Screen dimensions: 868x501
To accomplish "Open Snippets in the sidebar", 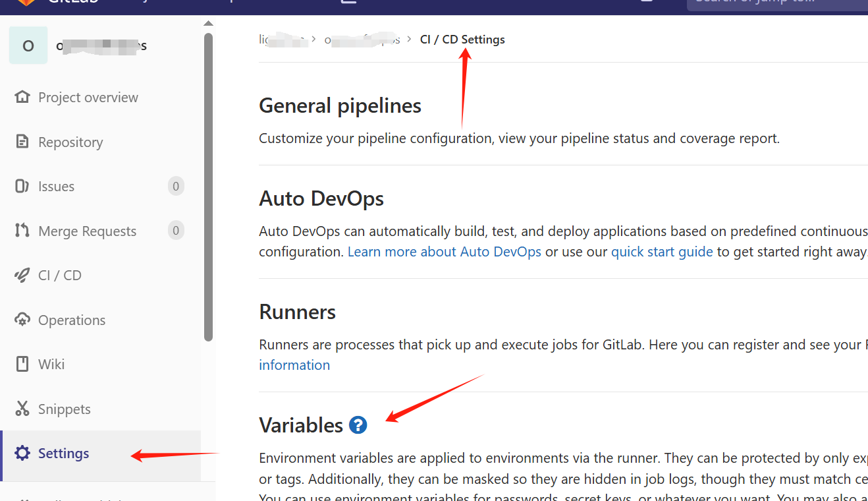I will pyautogui.click(x=65, y=409).
